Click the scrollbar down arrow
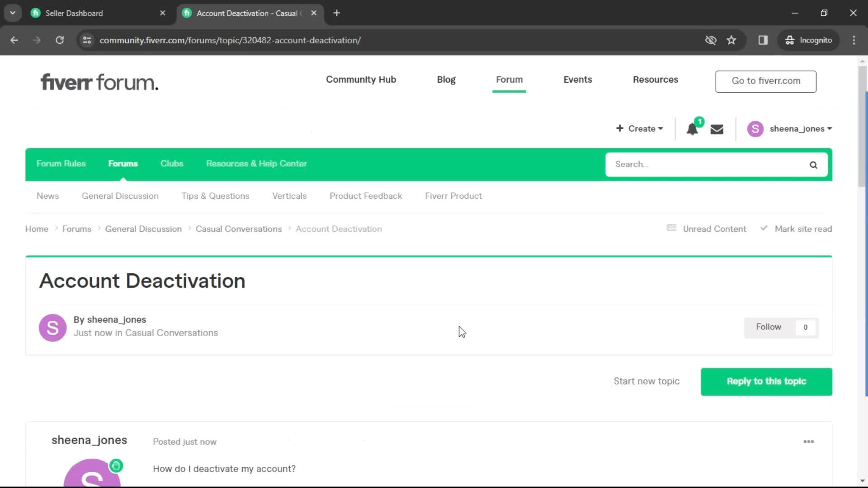 (863, 481)
